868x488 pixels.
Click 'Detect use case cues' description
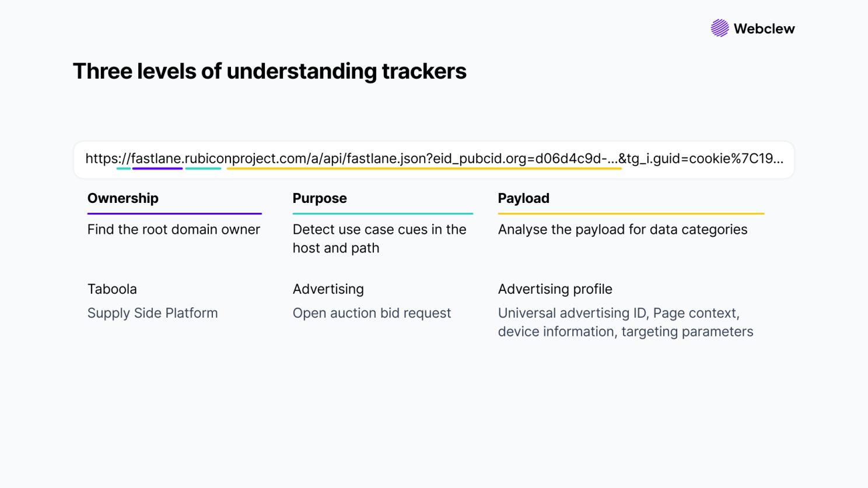tap(380, 238)
